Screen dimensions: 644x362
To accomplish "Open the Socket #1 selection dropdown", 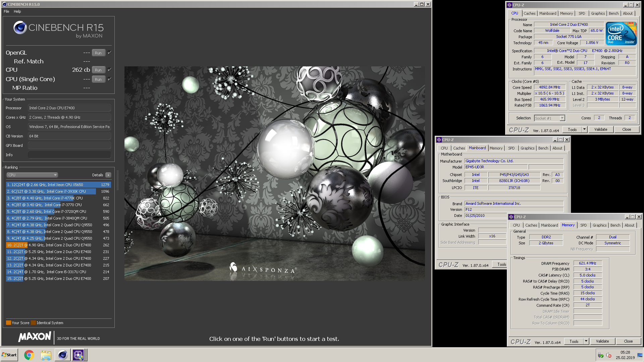I will point(549,118).
